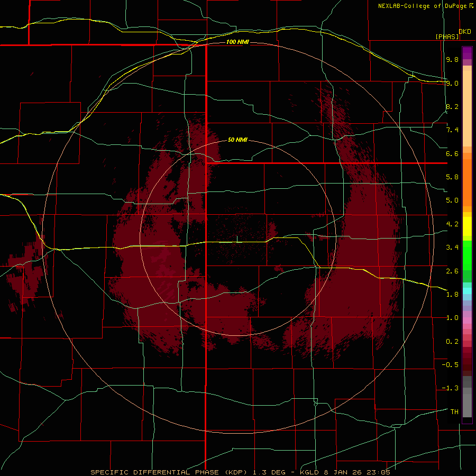Click the 5.8 value on the color scale

(x=452, y=177)
